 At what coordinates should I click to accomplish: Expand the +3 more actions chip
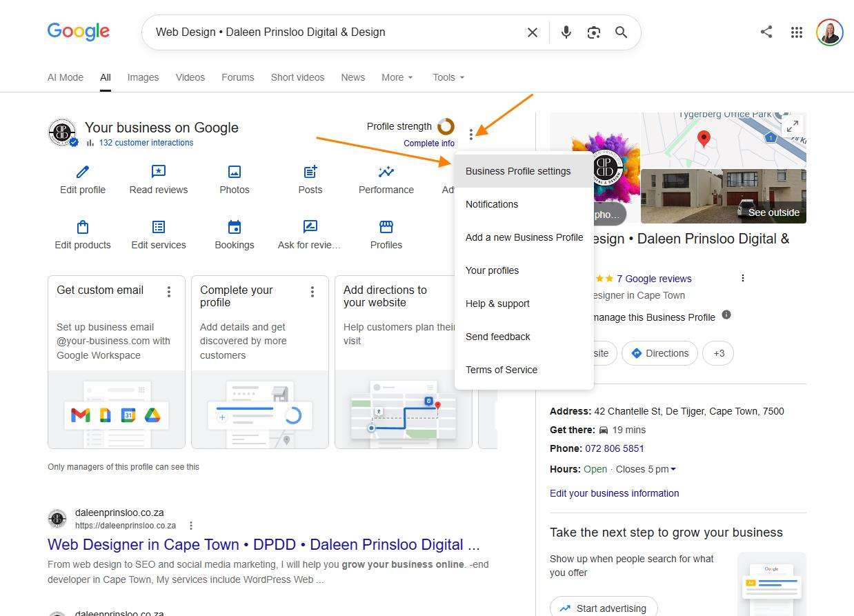(718, 353)
